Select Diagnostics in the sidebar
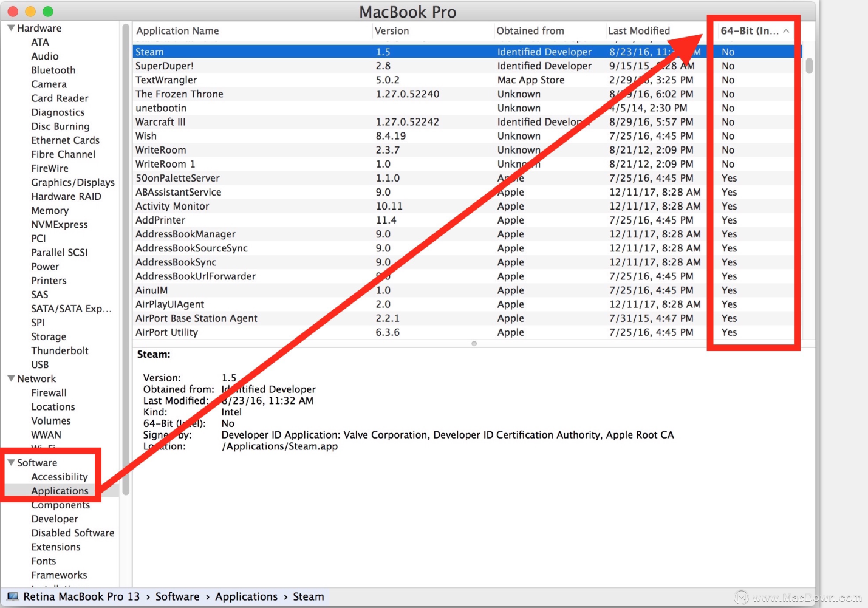 [58, 112]
